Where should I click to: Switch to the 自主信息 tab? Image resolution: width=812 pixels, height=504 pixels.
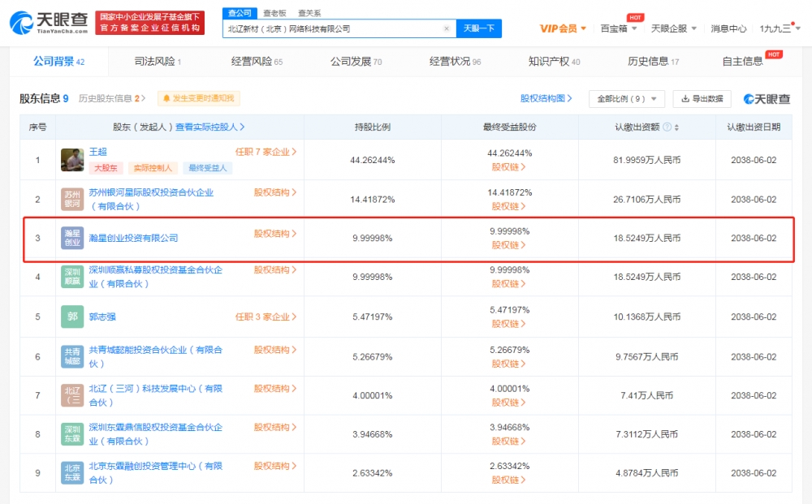click(743, 62)
